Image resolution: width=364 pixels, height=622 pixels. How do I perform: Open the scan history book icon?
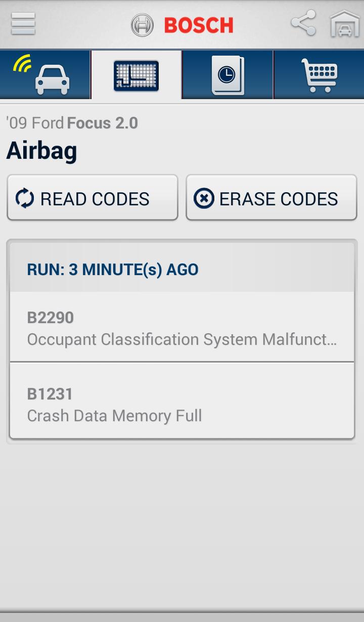[x=227, y=74]
